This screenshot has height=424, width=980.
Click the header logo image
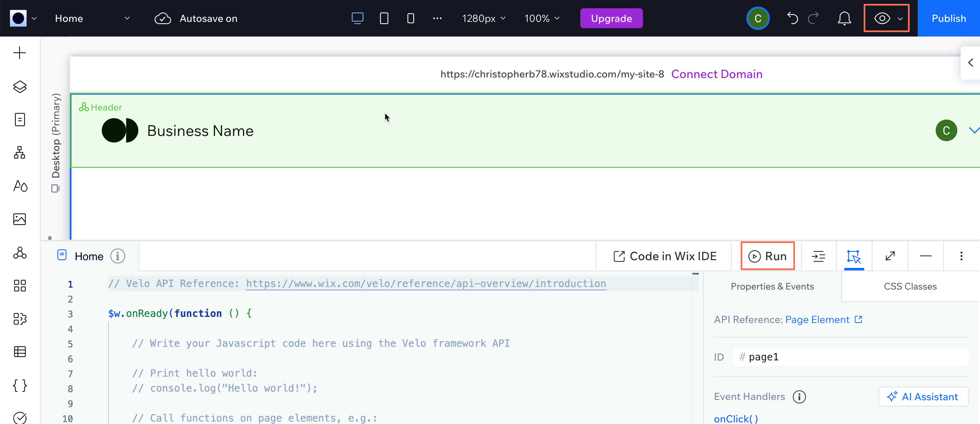pos(120,130)
